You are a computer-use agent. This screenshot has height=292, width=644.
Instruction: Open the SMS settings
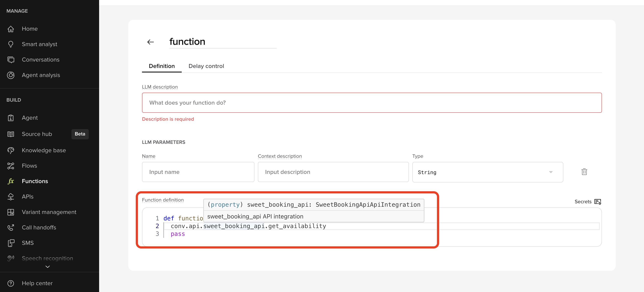point(27,243)
